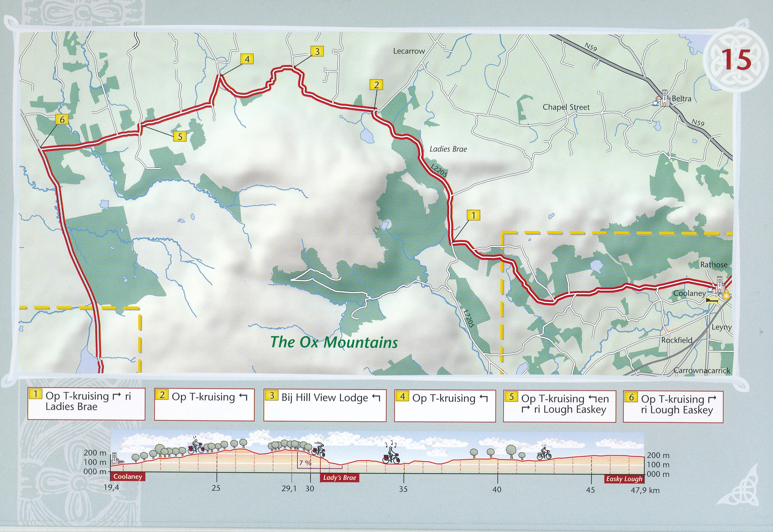
Task: Click waypoint marker 5 on the map
Action: [x=180, y=136]
